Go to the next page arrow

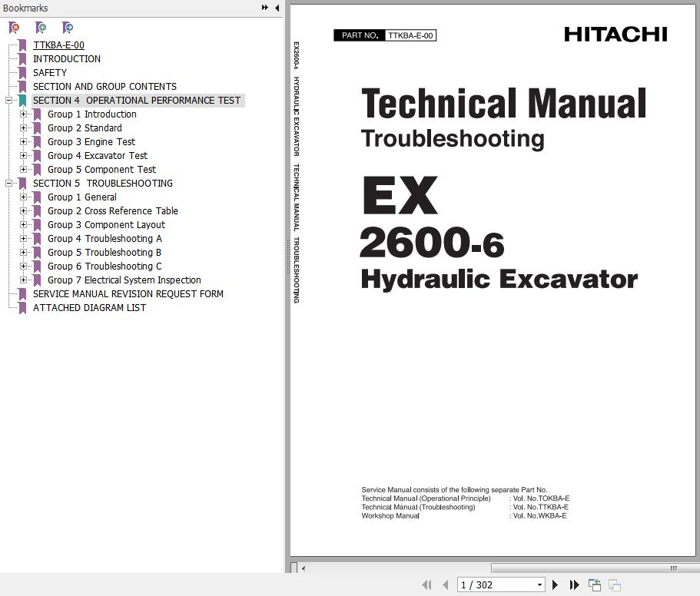coord(555,585)
